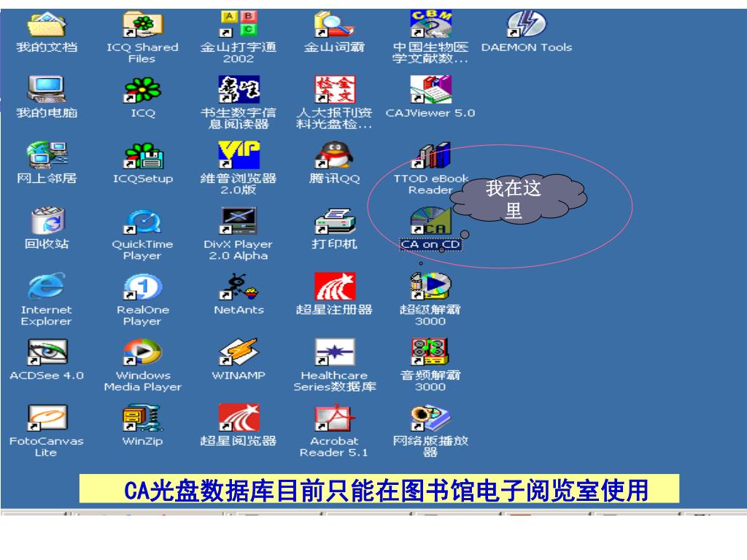Select the 我的电脑 desktop icon
This screenshot has width=747, height=560.
click(x=47, y=90)
